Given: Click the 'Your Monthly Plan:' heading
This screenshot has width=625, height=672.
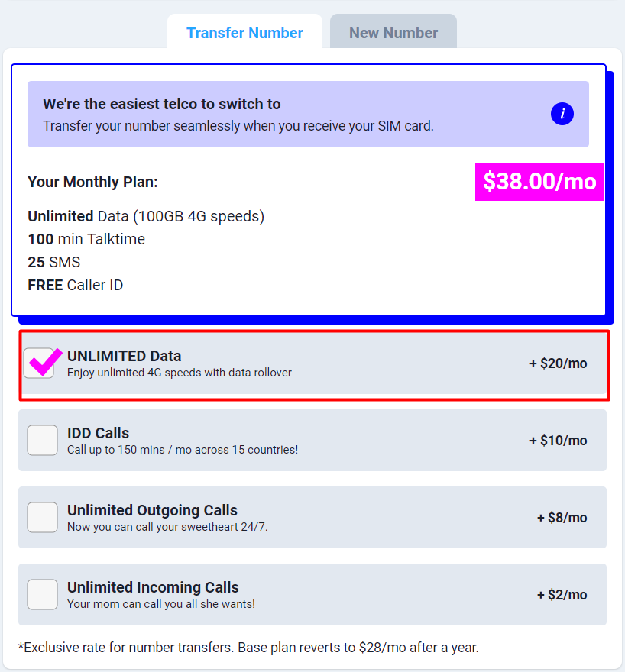Looking at the screenshot, I should point(92,182).
